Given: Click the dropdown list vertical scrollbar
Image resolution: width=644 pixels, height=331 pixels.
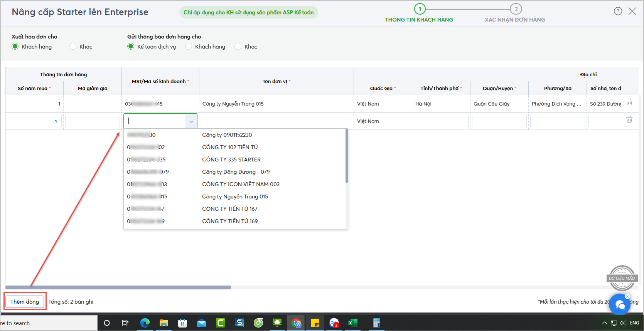Looking at the screenshot, I should (347, 156).
